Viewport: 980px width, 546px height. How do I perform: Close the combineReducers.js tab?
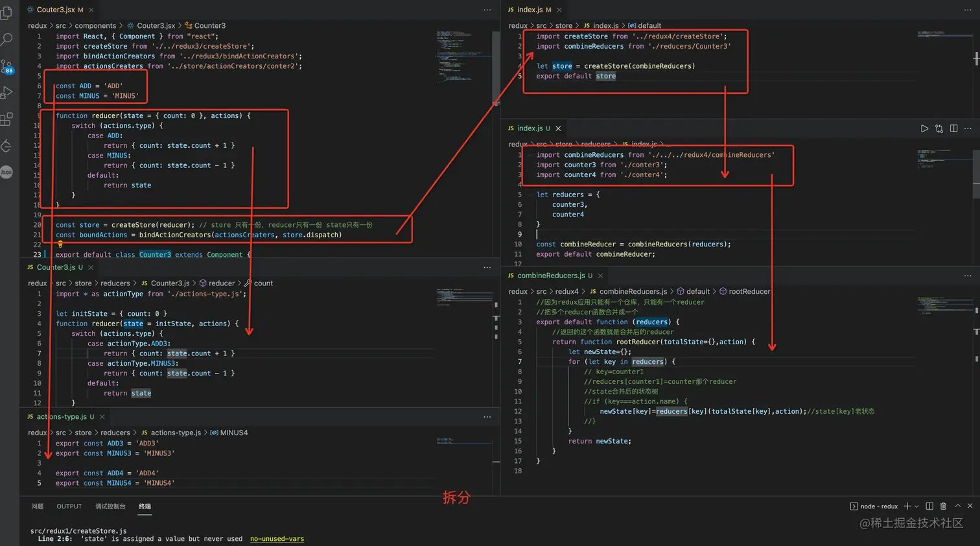point(600,276)
